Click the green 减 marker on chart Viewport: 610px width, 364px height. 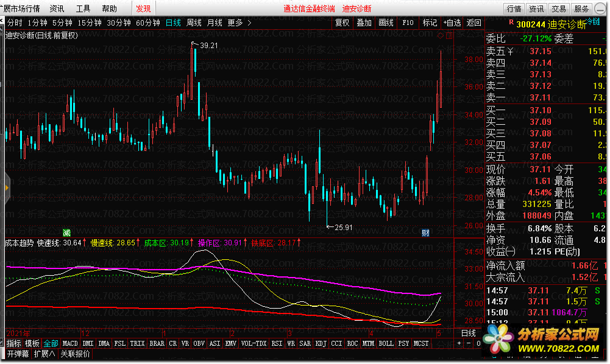67,233
